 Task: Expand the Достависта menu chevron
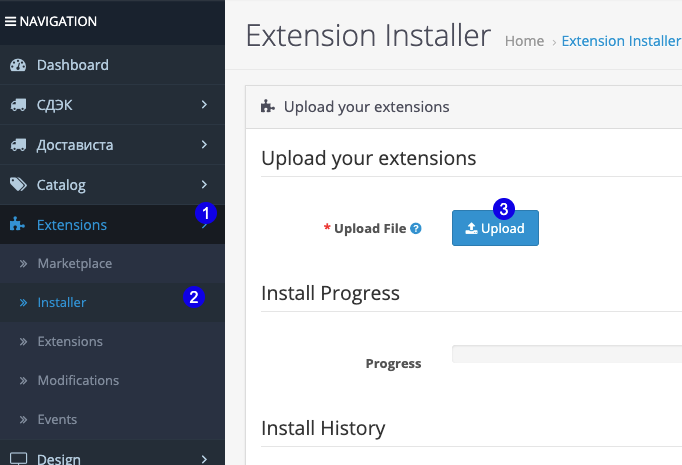click(x=204, y=144)
